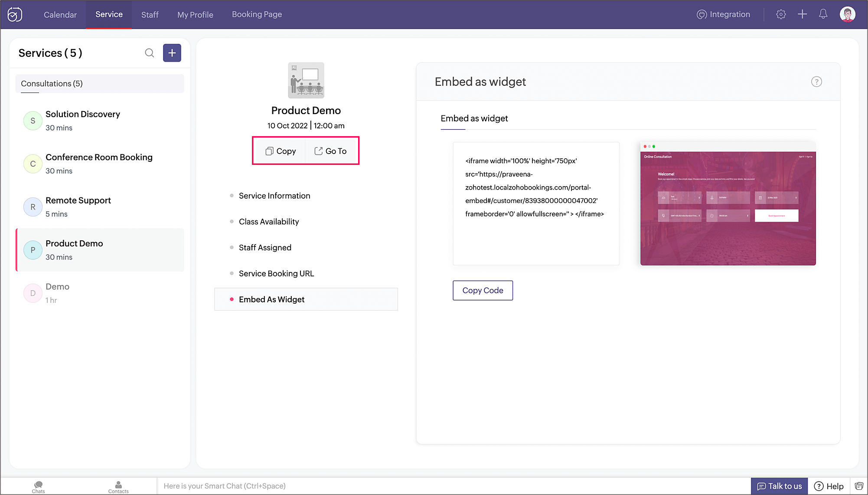
Task: Click the Talk to us button
Action: point(779,486)
